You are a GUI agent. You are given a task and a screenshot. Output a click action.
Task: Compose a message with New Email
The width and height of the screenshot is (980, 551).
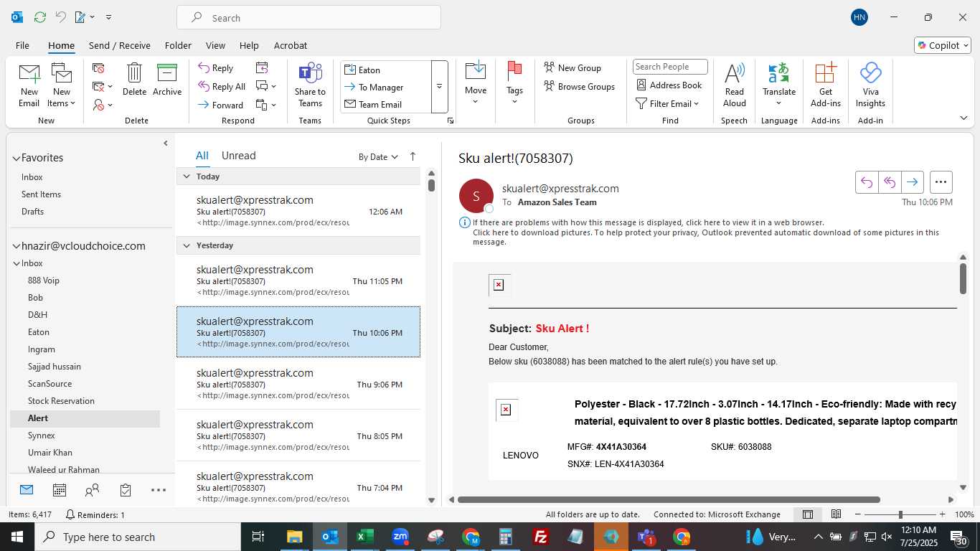pyautogui.click(x=29, y=85)
